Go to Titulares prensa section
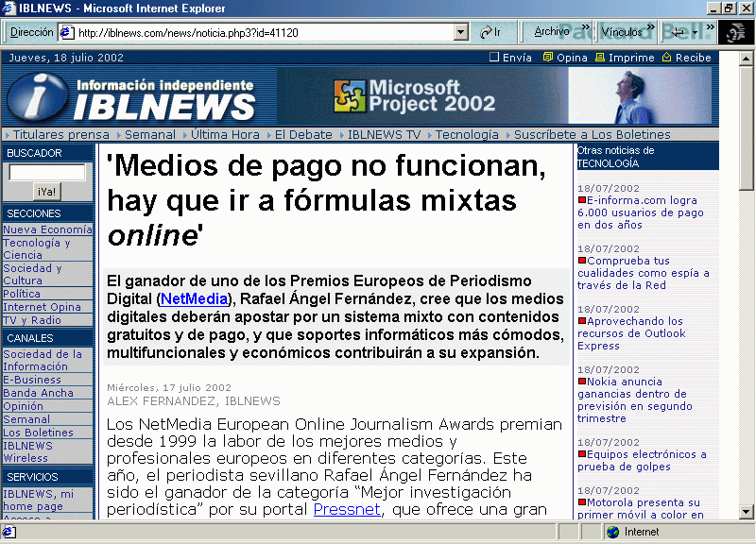This screenshot has height=544, width=756. [60, 134]
